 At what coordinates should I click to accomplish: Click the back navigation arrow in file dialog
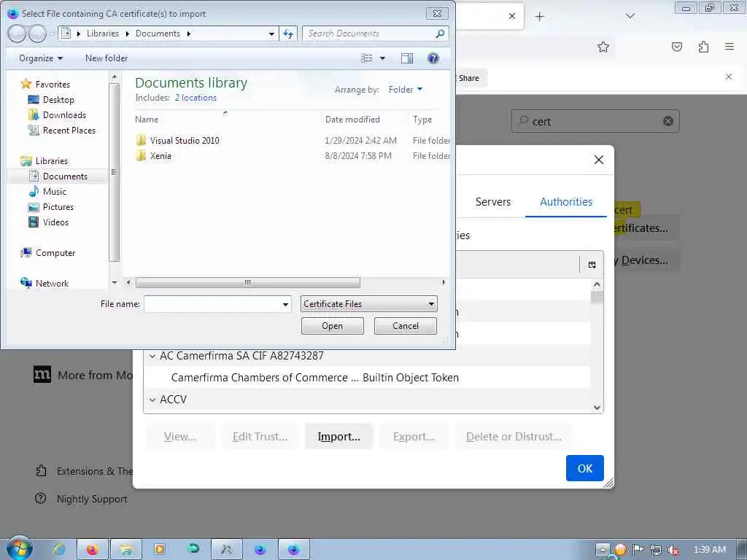[17, 34]
